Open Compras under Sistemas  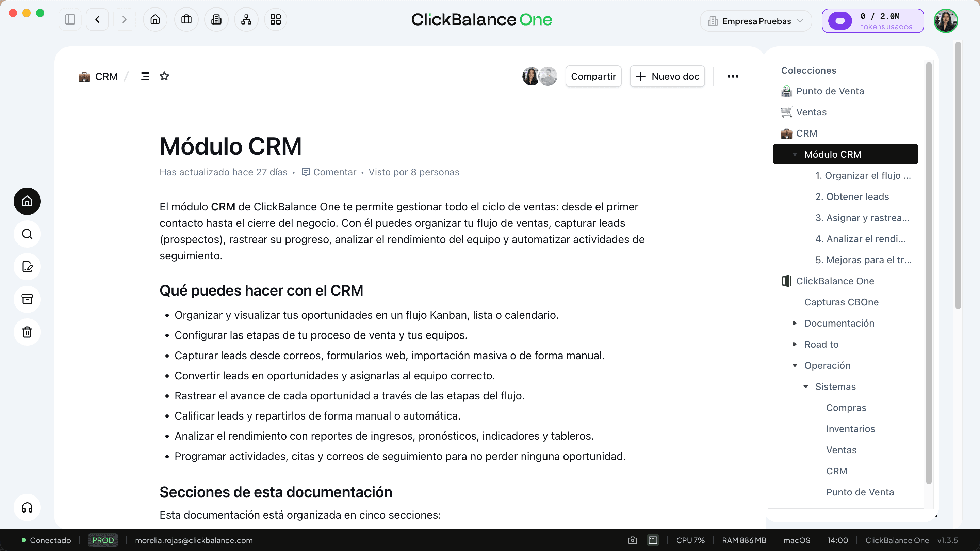[x=846, y=408]
